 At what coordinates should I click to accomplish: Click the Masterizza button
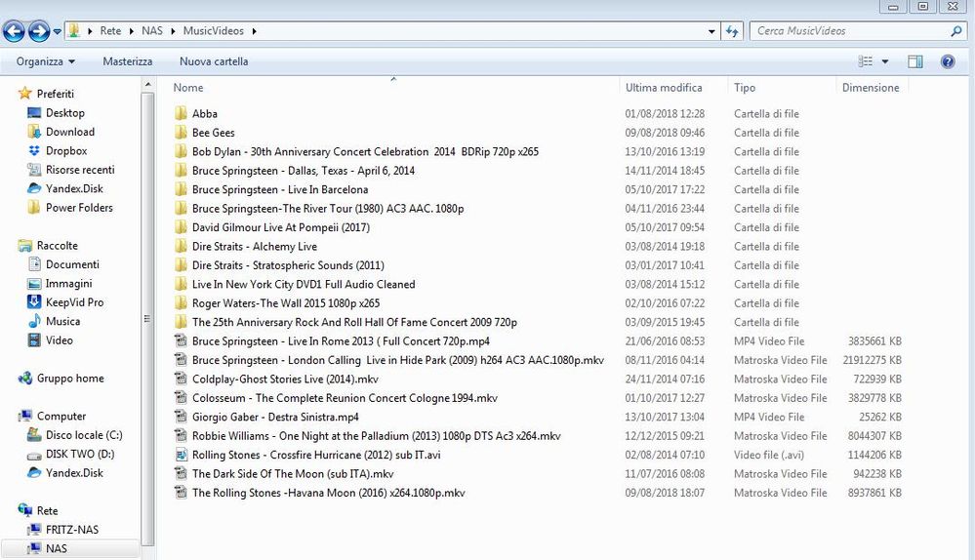[x=128, y=61]
